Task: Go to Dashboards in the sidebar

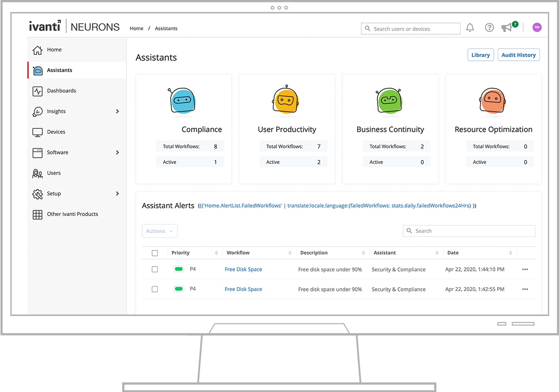Action: coord(61,91)
